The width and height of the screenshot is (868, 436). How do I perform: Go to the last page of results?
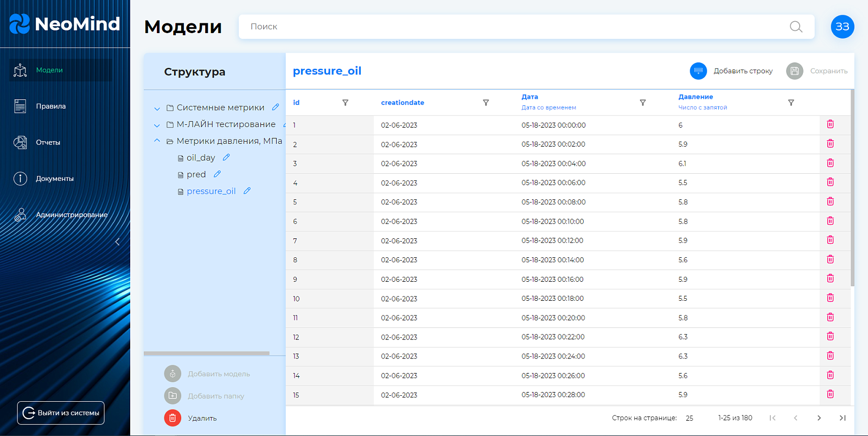843,418
